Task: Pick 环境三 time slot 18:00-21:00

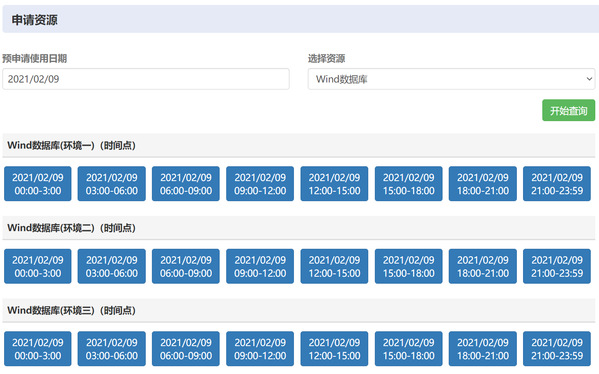Action: [482, 349]
